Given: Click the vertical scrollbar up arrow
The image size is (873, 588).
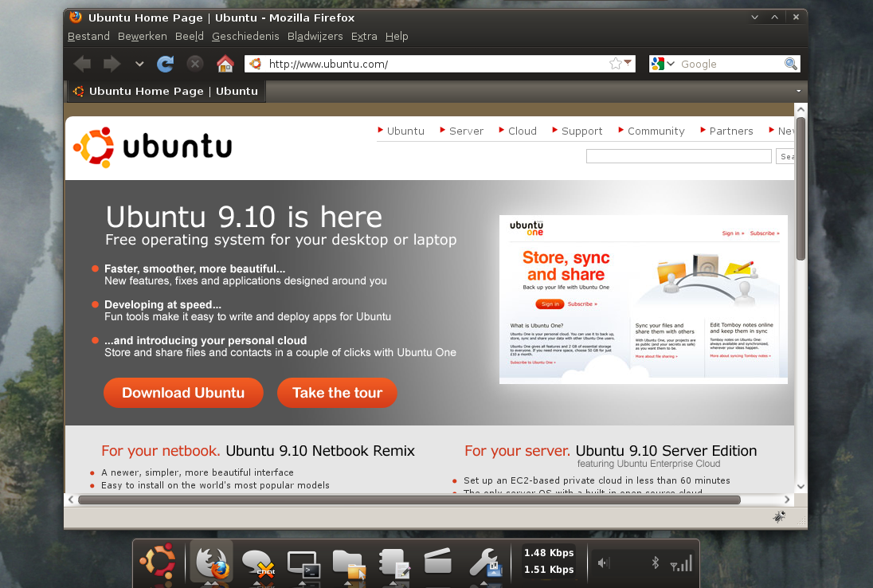Looking at the screenshot, I should (x=801, y=109).
